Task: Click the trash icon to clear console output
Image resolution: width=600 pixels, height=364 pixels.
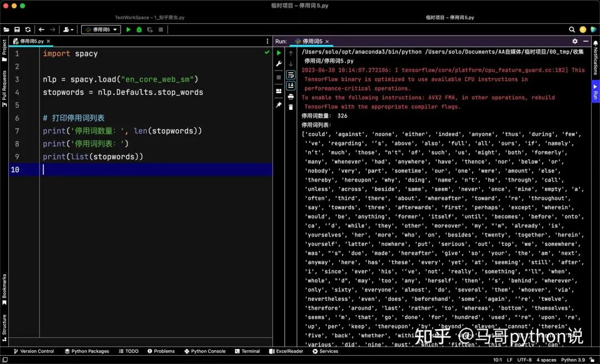Action: 291,107
